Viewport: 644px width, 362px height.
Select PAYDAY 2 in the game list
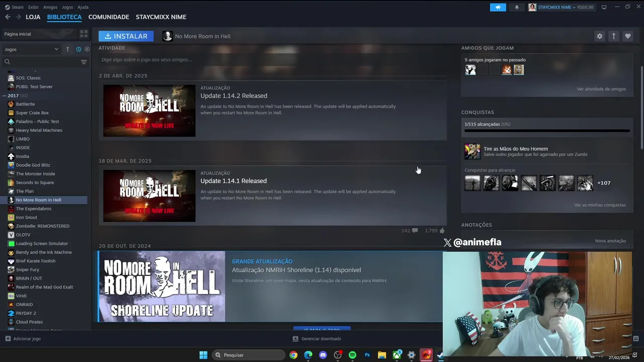point(26,313)
